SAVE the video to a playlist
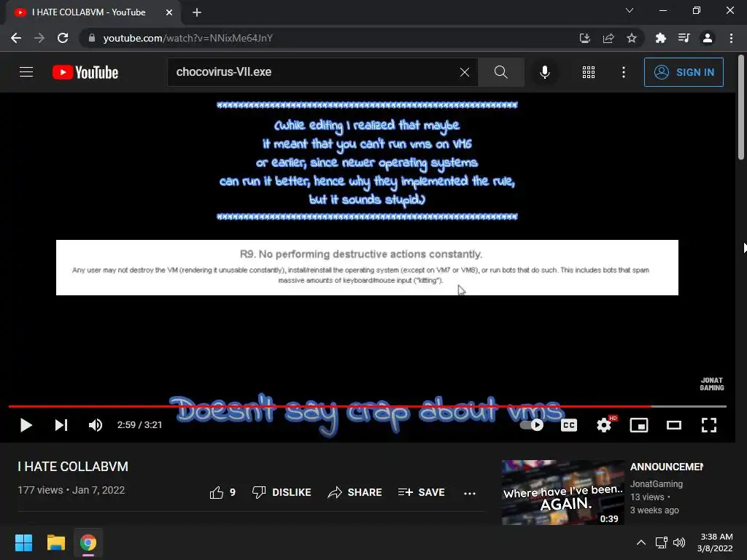The image size is (747, 560). pyautogui.click(x=422, y=492)
